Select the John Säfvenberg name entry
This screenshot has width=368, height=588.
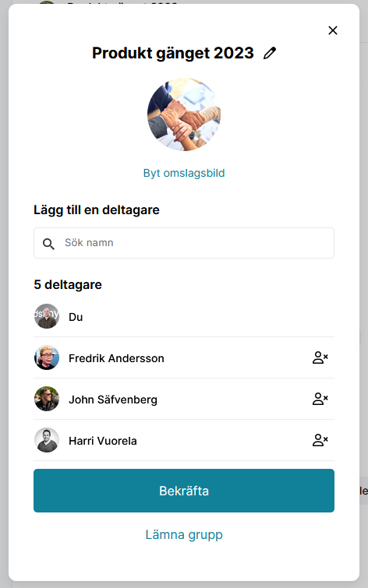113,400
